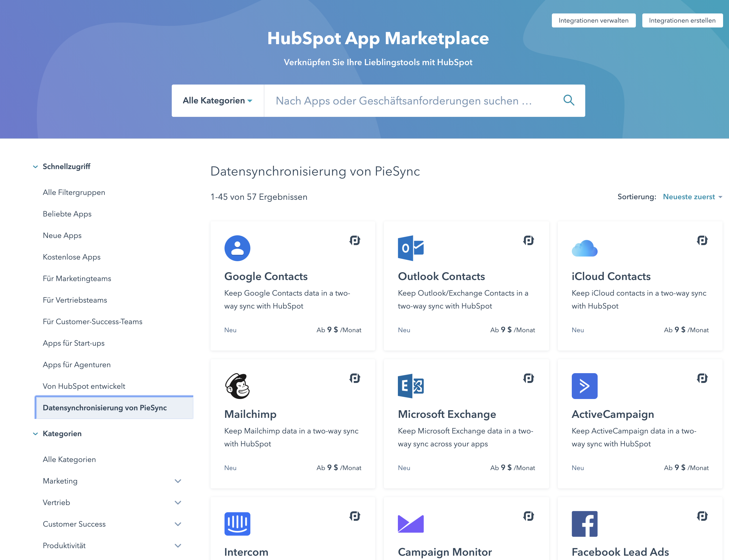The width and height of the screenshot is (729, 560).
Task: Select Von HubSpot entwickelt filter
Action: pyautogui.click(x=84, y=386)
